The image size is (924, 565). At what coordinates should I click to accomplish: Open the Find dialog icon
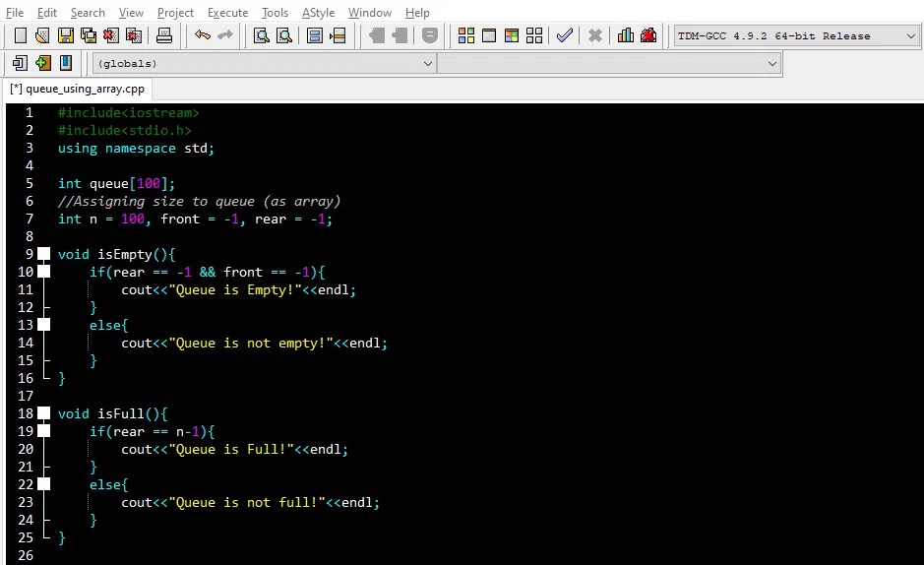[x=261, y=36]
